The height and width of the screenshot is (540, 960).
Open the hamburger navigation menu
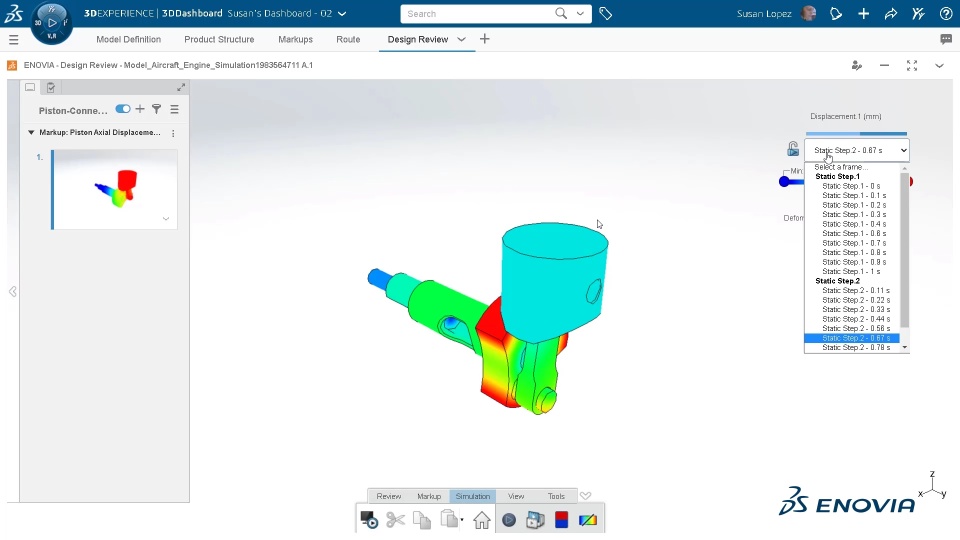pyautogui.click(x=13, y=40)
